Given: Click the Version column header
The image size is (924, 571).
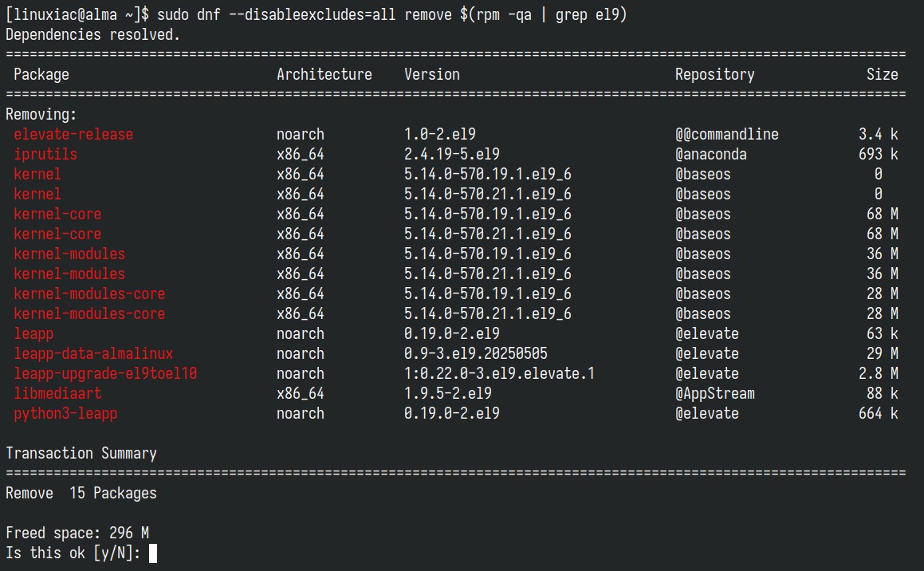Looking at the screenshot, I should tap(432, 75).
